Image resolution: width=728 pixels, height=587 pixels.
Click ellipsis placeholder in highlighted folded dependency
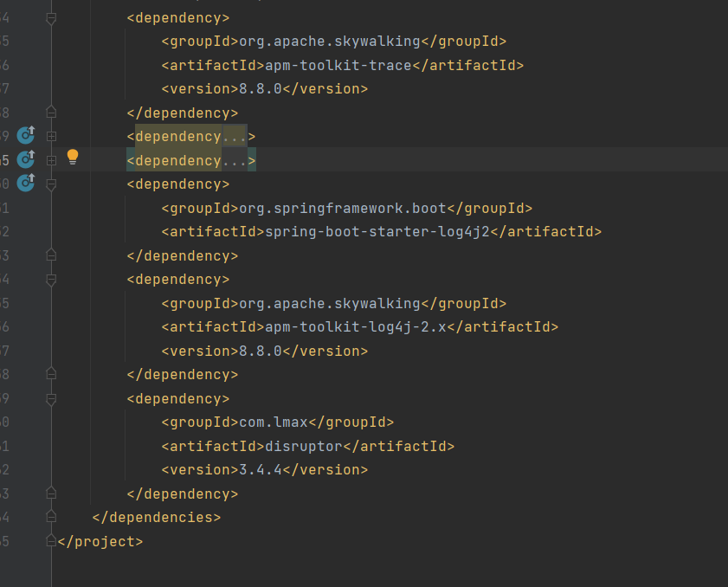point(234,160)
